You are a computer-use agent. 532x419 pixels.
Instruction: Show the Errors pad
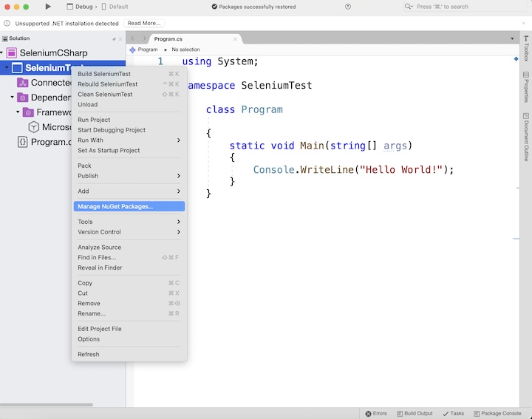(375, 413)
